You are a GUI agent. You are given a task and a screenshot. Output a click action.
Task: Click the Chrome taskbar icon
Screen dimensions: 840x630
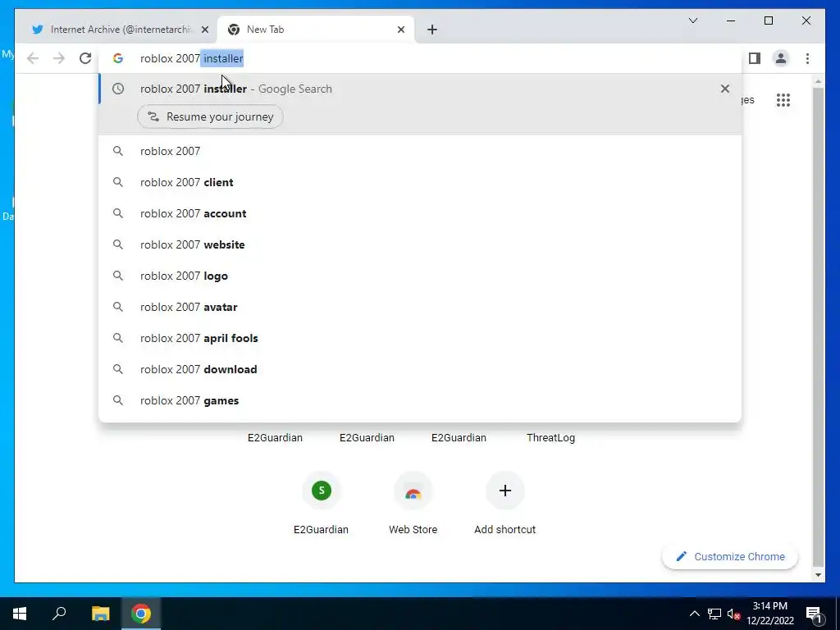click(141, 614)
